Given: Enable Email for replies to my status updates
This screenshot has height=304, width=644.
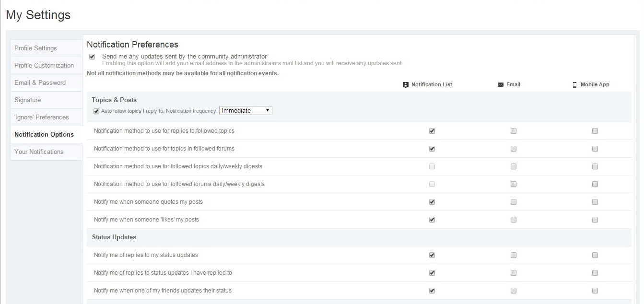Looking at the screenshot, I should (x=514, y=255).
